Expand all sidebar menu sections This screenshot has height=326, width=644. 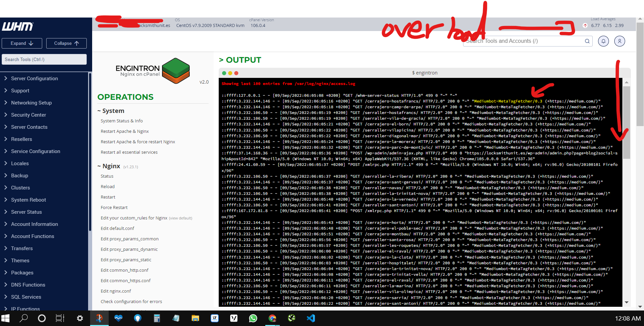click(22, 43)
